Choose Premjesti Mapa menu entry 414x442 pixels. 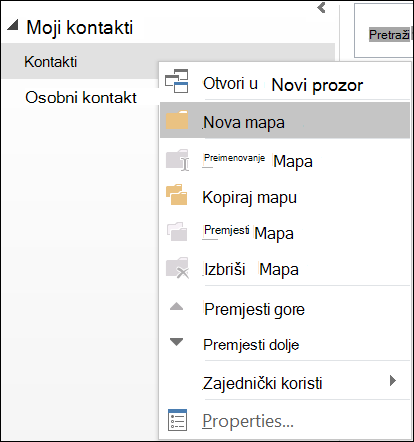point(285,232)
